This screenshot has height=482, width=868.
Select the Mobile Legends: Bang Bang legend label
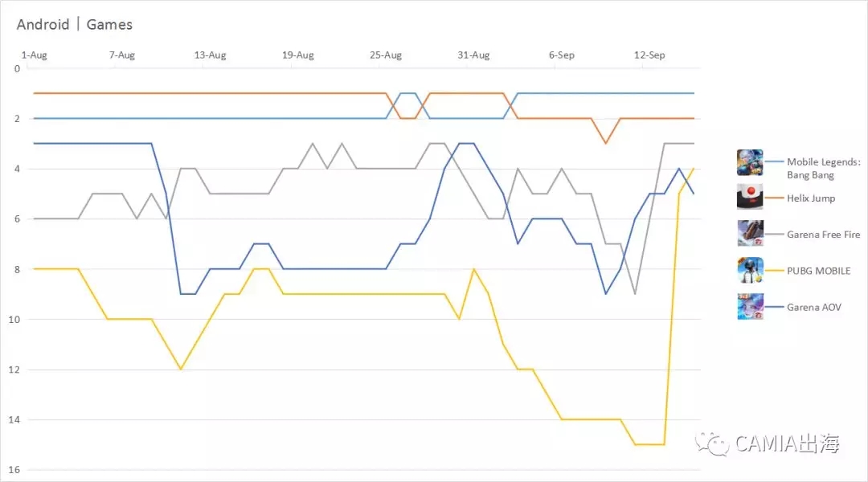[824, 168]
